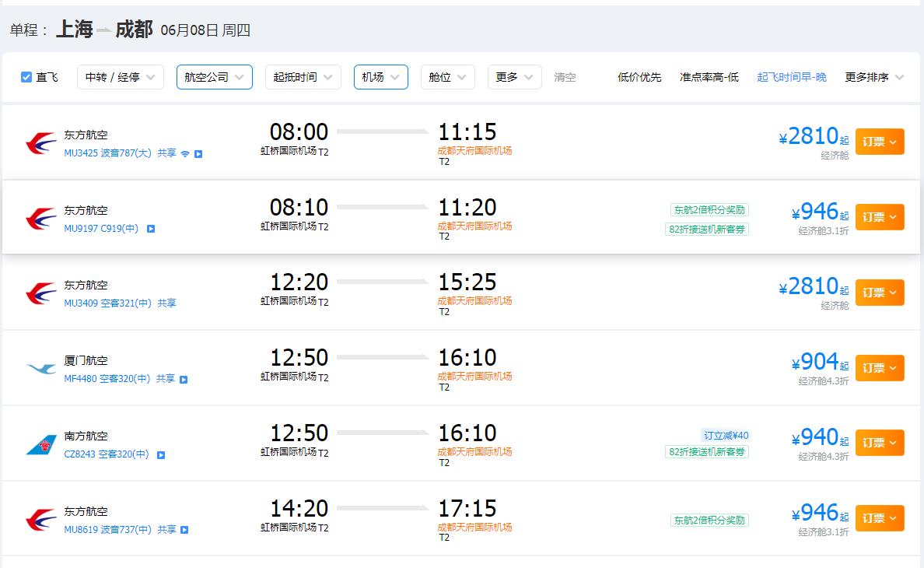The width and height of the screenshot is (924, 568).
Task: Click the 06月08日 周四 date in the header
Action: coord(205,30)
